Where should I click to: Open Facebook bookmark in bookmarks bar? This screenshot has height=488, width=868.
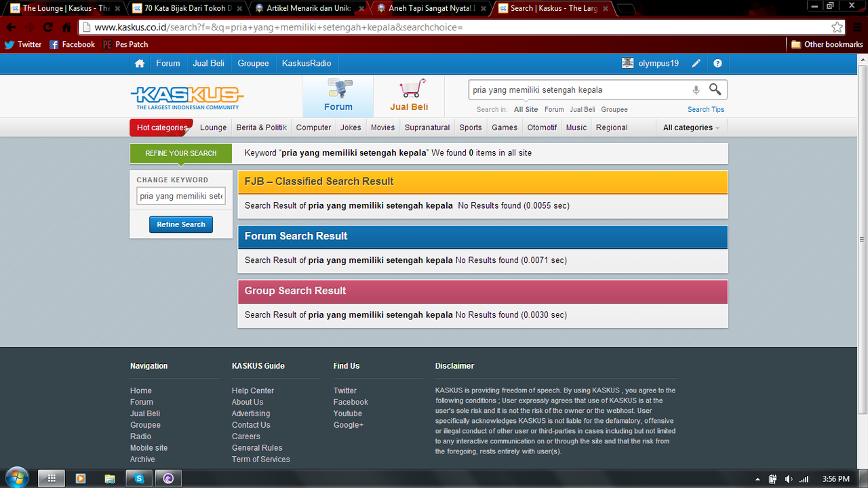click(x=72, y=44)
